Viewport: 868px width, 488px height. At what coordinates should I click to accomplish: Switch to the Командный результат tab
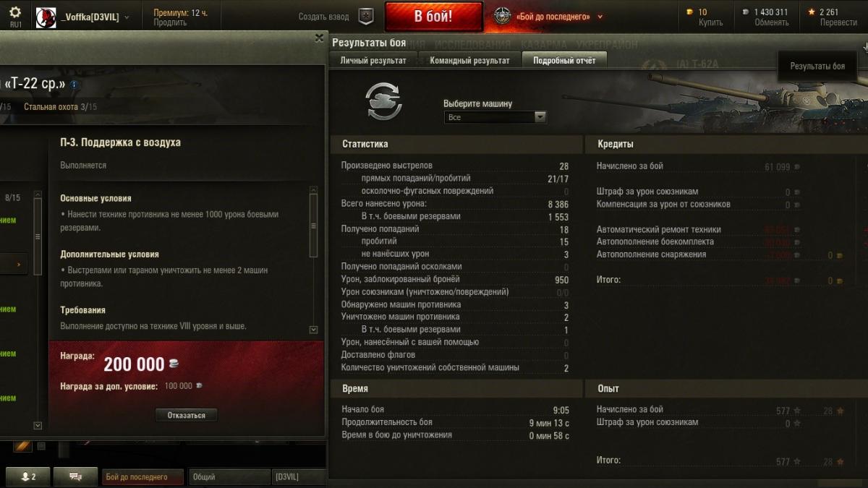click(469, 61)
